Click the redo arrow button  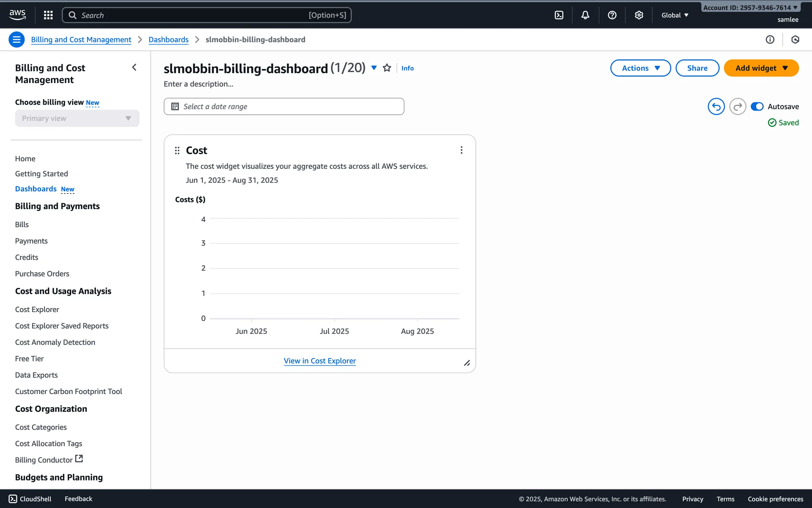(737, 107)
